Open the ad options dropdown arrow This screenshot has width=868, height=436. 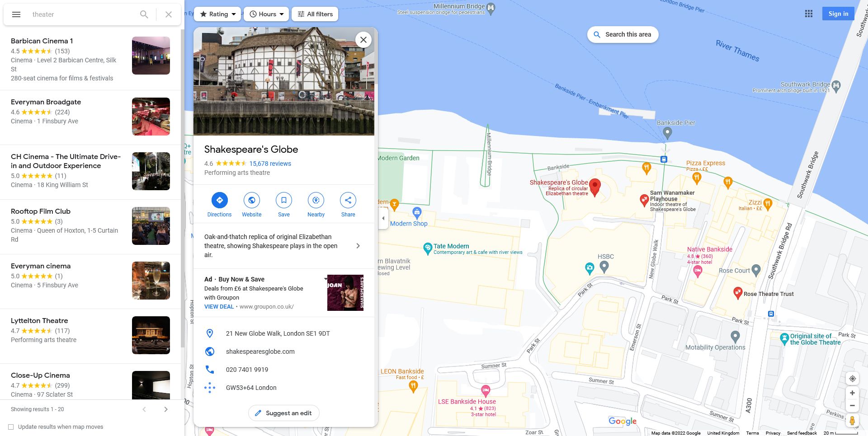(x=325, y=279)
